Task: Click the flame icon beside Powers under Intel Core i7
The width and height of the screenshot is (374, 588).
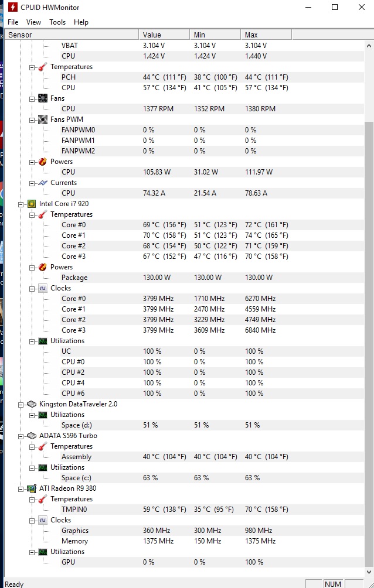Action: [42, 267]
